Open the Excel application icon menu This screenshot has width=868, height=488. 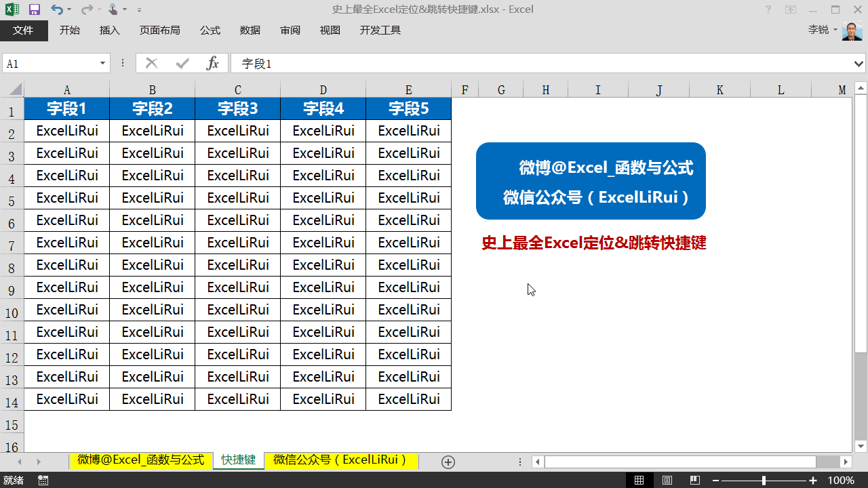(x=12, y=9)
